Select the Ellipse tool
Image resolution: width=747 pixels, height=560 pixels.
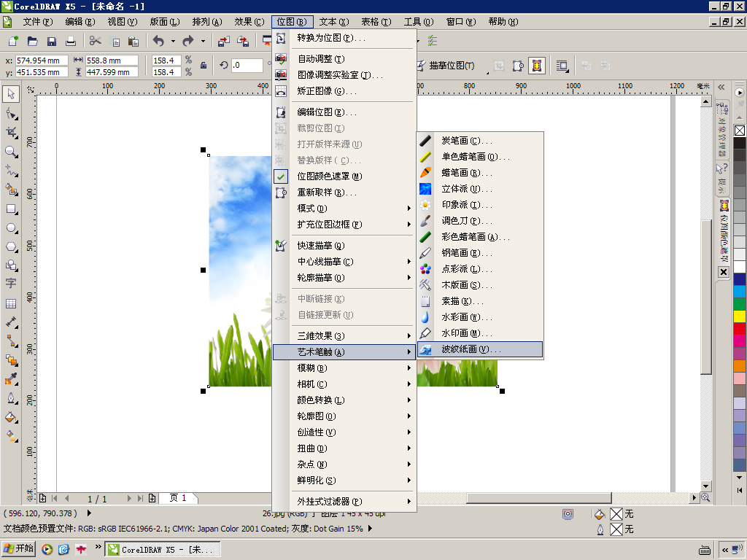pos(11,228)
